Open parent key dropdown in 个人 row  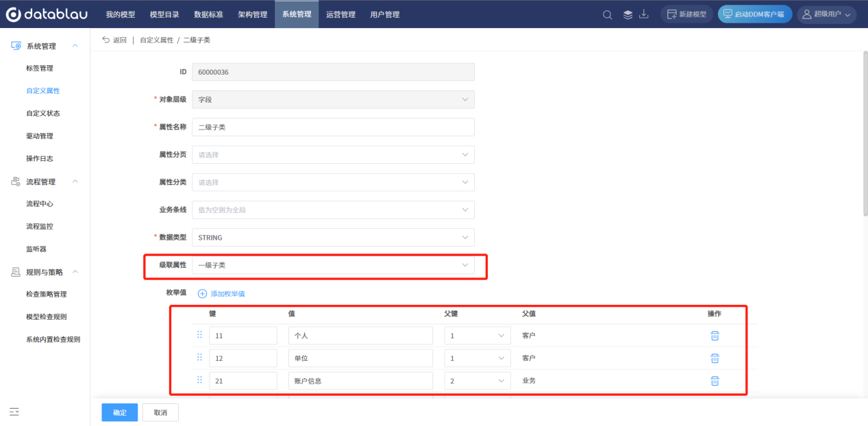click(478, 336)
